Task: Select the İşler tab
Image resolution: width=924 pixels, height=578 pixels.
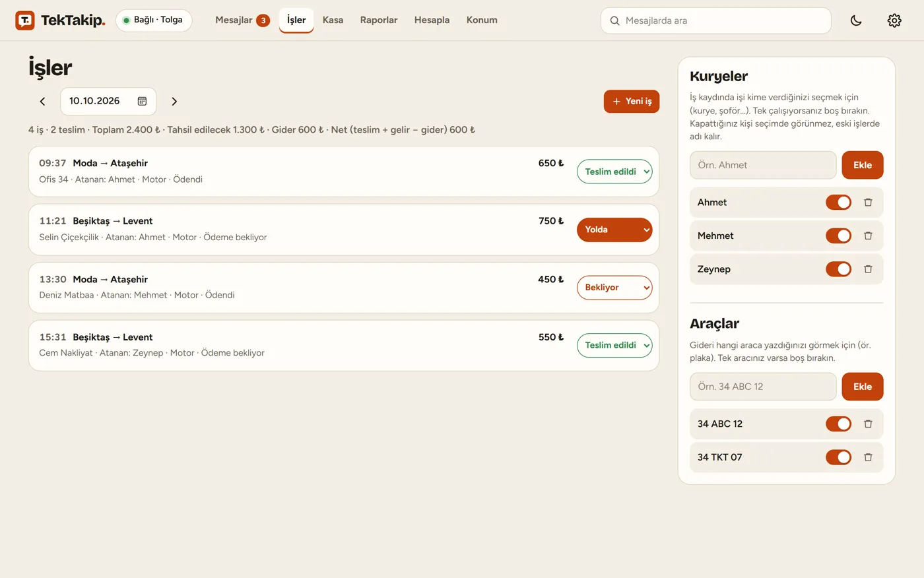Action: [x=296, y=20]
